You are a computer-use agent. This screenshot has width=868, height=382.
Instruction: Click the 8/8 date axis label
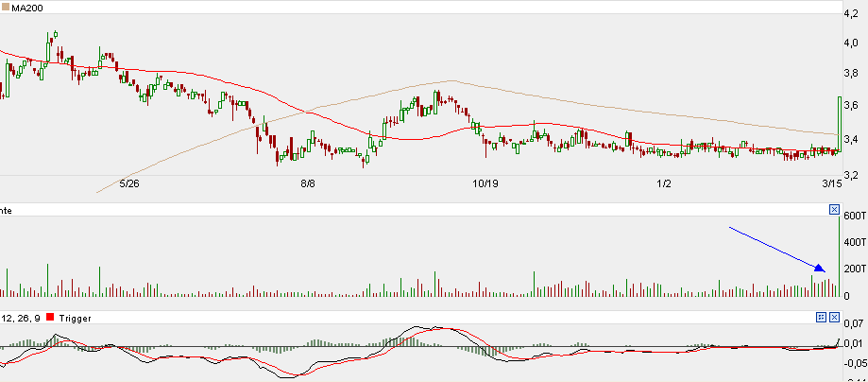click(308, 183)
